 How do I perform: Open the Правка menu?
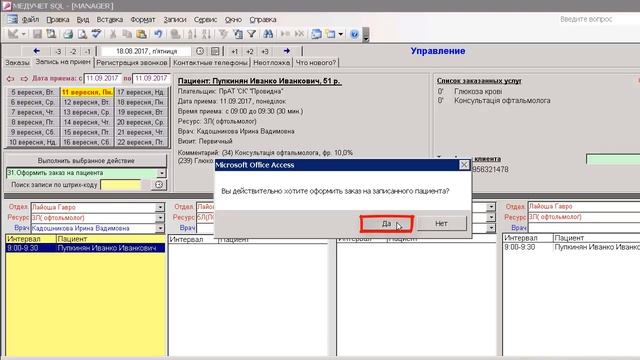[x=58, y=19]
